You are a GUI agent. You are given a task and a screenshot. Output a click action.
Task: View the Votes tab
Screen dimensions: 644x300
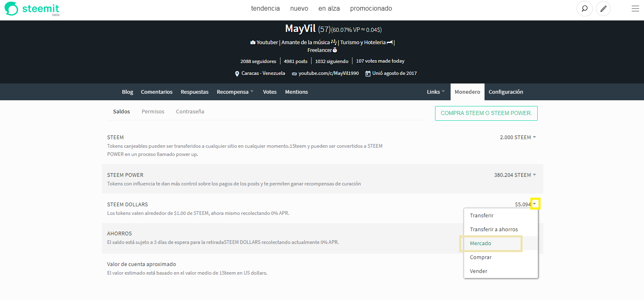tap(270, 92)
